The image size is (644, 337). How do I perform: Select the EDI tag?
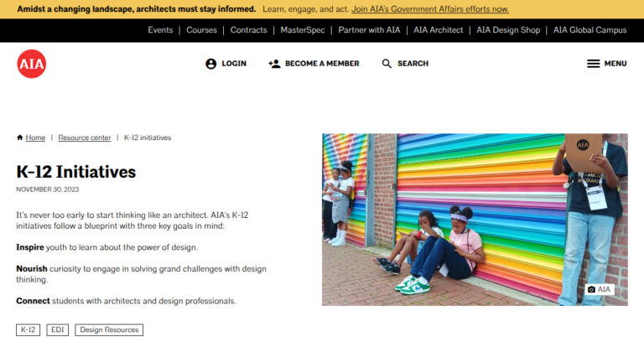pyautogui.click(x=58, y=330)
